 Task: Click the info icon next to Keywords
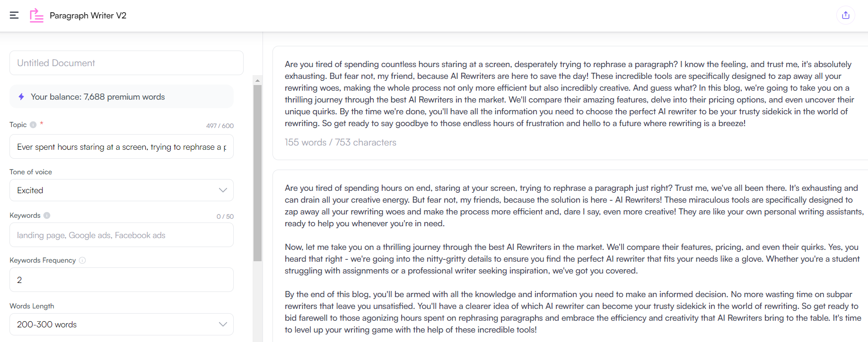click(47, 215)
